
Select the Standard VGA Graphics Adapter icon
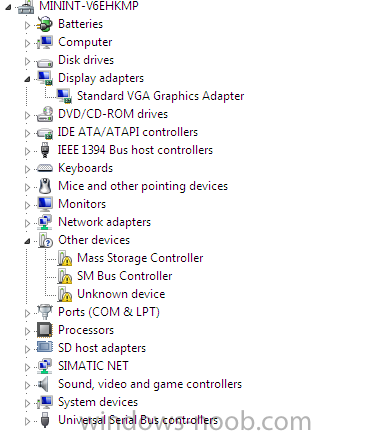point(64,96)
